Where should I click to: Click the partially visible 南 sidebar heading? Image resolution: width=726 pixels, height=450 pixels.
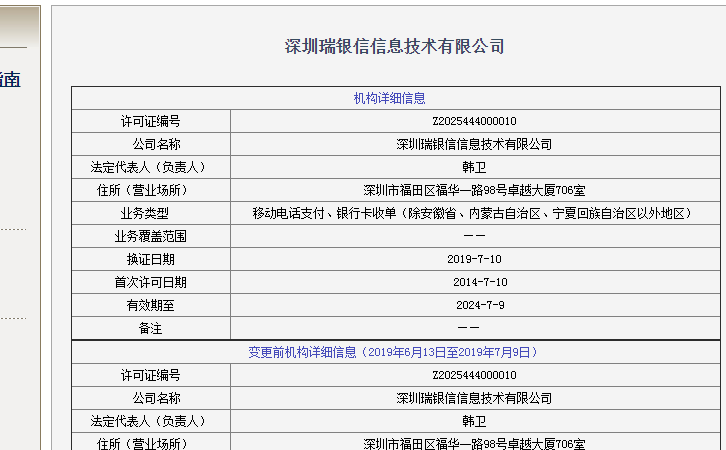(x=10, y=80)
